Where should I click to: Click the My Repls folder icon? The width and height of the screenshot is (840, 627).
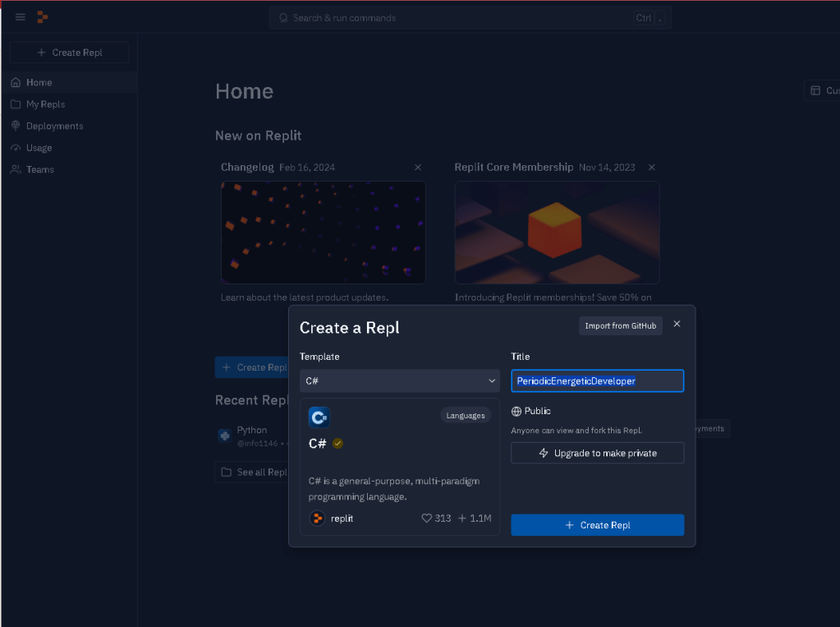[16, 104]
